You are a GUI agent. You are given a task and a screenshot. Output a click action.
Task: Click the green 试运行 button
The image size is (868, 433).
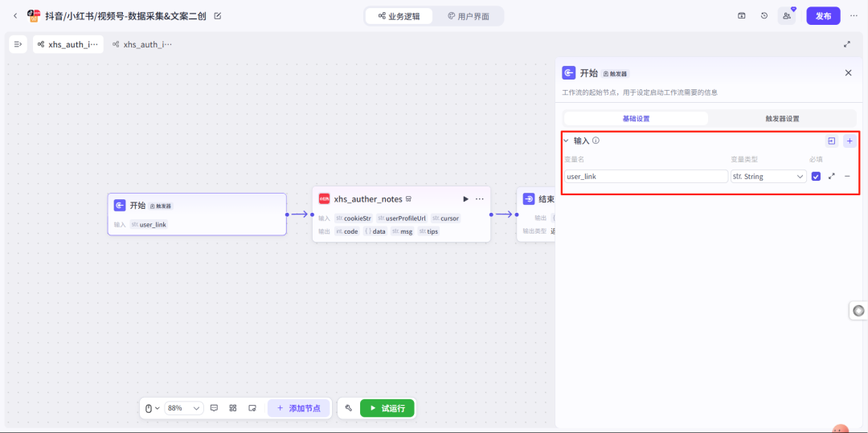[x=387, y=408]
